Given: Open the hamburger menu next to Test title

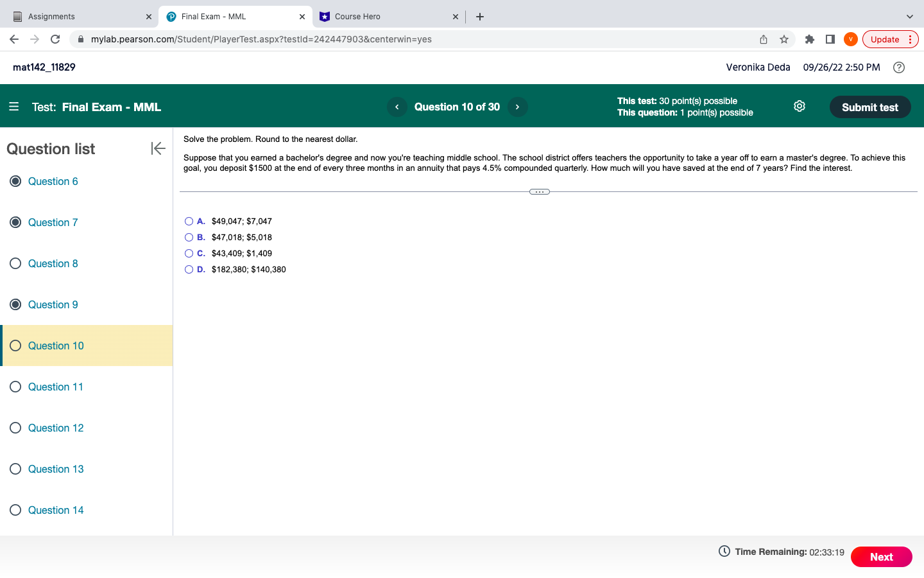Looking at the screenshot, I should (x=14, y=107).
